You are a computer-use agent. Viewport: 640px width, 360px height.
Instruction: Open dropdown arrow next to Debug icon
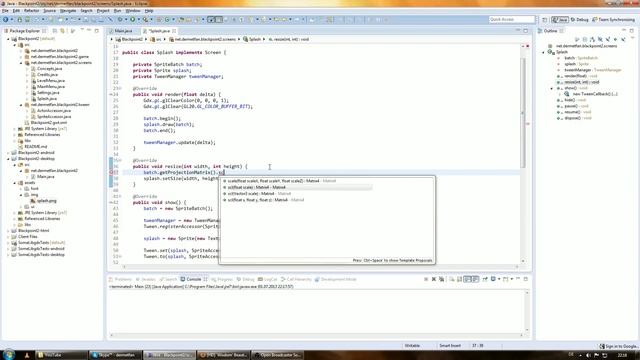point(126,19)
